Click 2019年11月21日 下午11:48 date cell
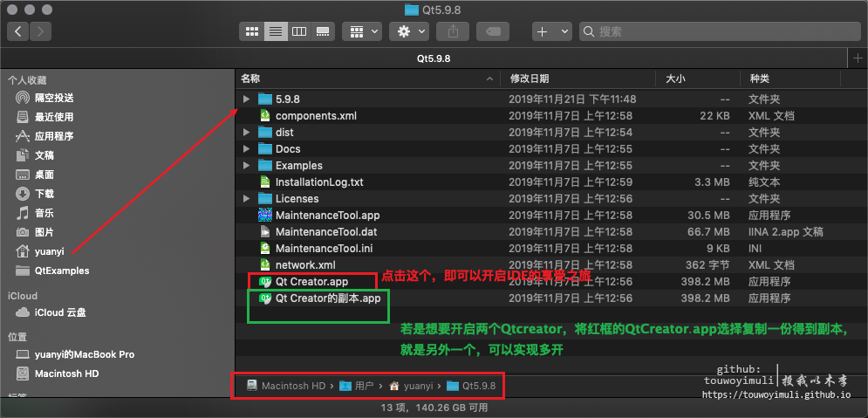Image resolution: width=868 pixels, height=418 pixels. 572,99
